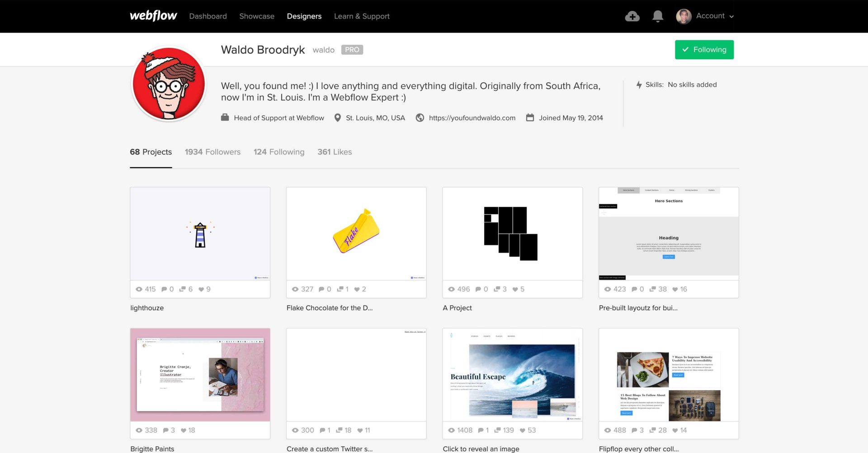
Task: Click the clone icon on Beautiful Escape card
Action: (497, 430)
